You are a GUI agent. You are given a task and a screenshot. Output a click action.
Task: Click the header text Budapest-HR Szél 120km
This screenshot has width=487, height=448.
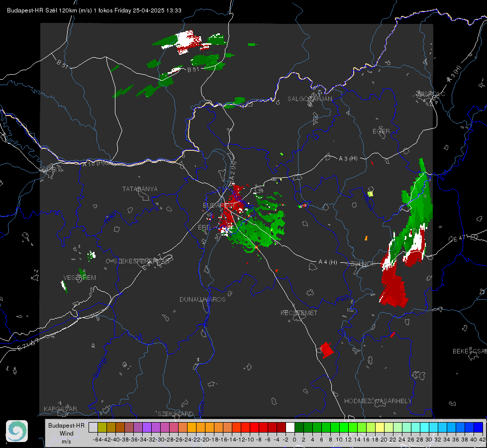[x=42, y=10]
